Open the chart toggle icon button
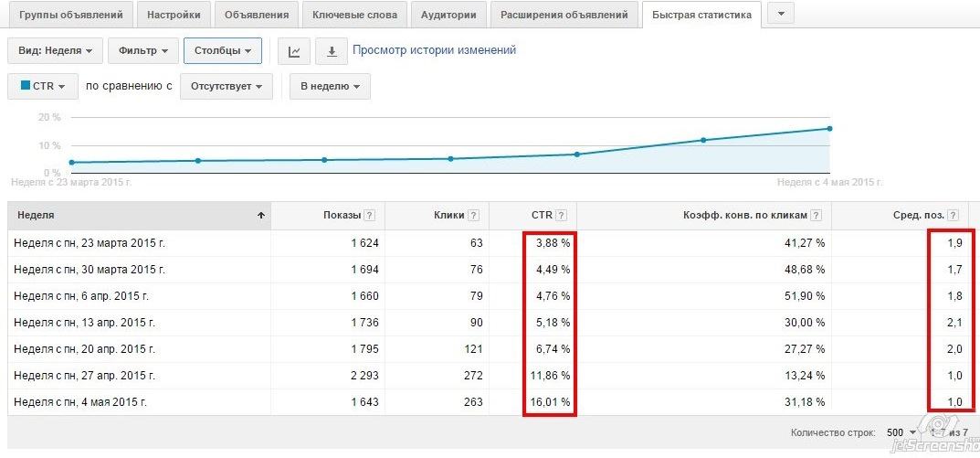This screenshot has width=980, height=458. pyautogui.click(x=294, y=51)
